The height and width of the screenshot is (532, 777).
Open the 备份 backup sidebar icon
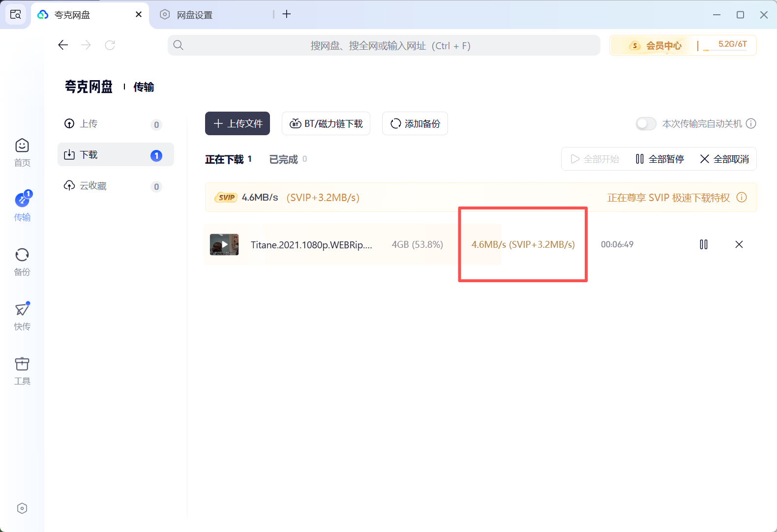(22, 261)
